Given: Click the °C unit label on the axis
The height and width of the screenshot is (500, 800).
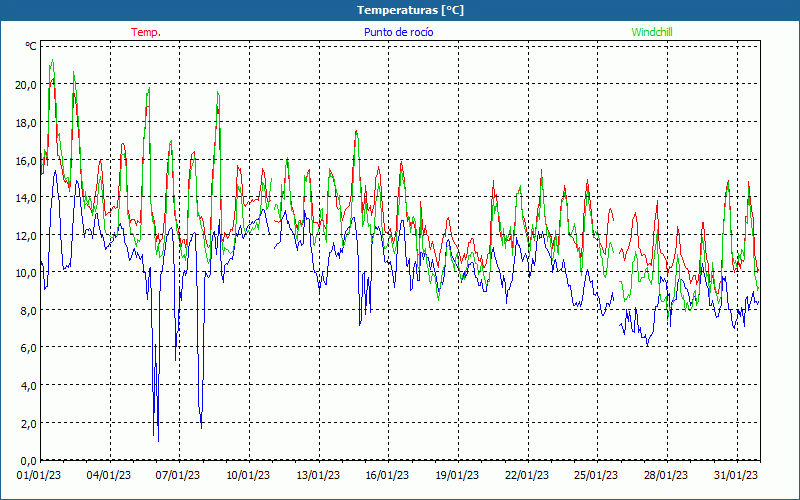Looking at the screenshot, I should tap(31, 46).
